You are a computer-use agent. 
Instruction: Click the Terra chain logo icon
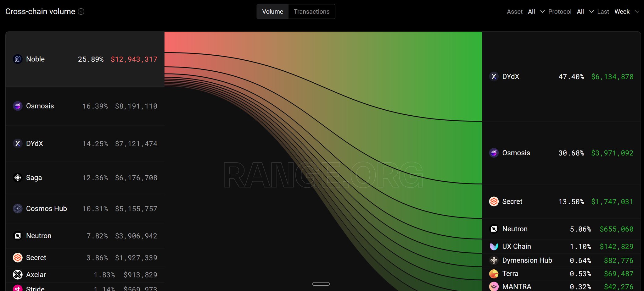[494, 274]
